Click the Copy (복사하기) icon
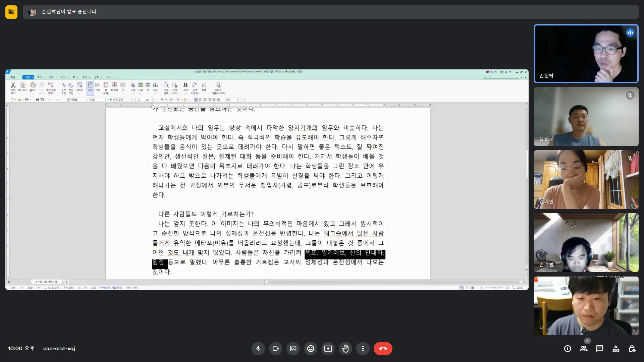The height and width of the screenshot is (362, 644). [22, 87]
